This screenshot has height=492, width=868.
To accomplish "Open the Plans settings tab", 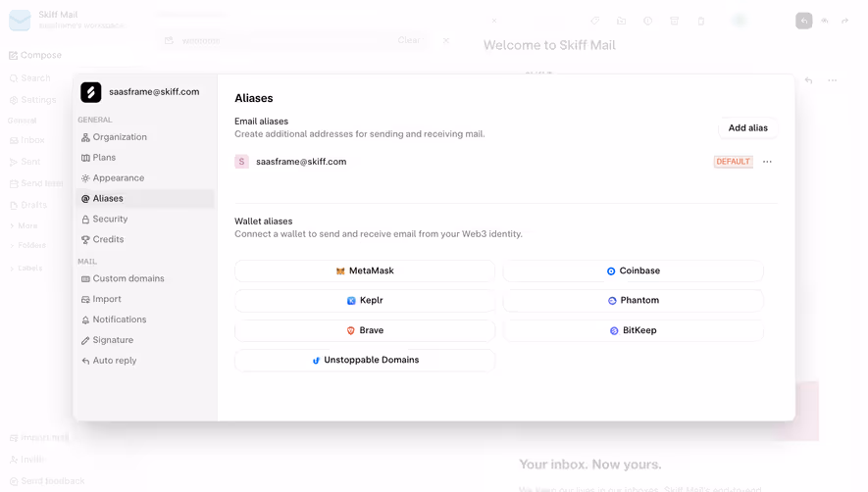I will click(145, 157).
